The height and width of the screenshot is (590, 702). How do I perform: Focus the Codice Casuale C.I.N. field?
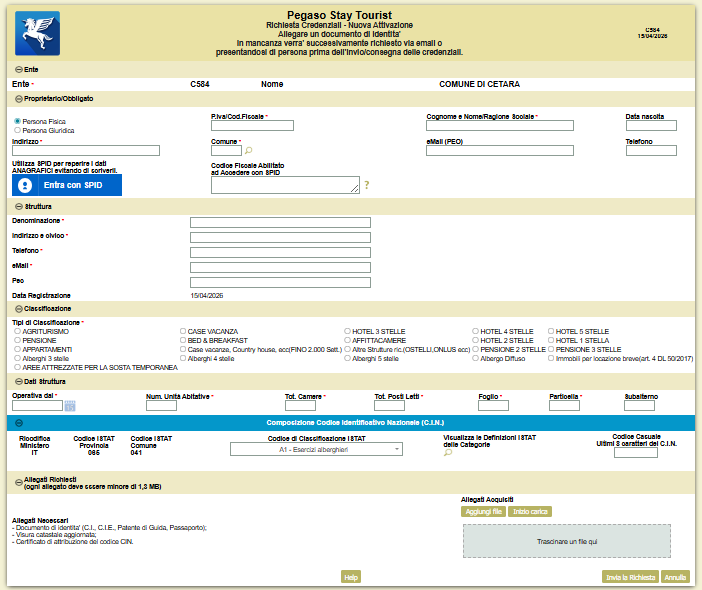point(636,453)
